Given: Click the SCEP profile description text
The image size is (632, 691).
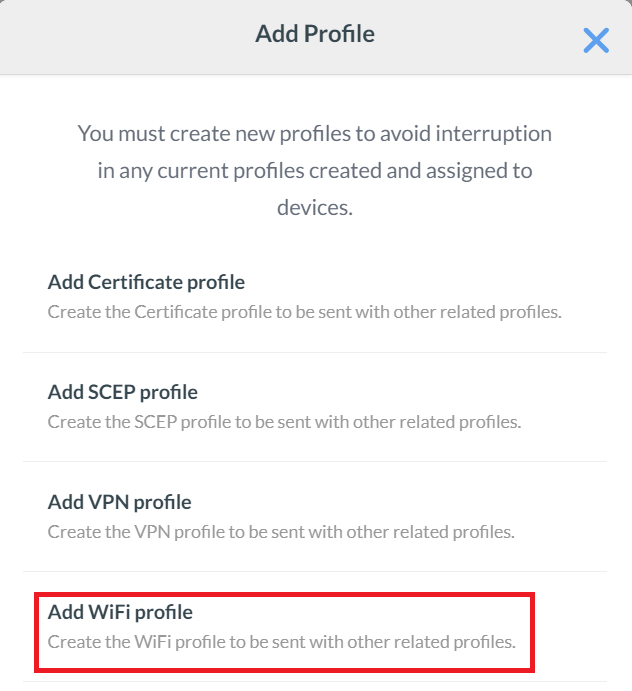Looking at the screenshot, I should click(284, 421).
